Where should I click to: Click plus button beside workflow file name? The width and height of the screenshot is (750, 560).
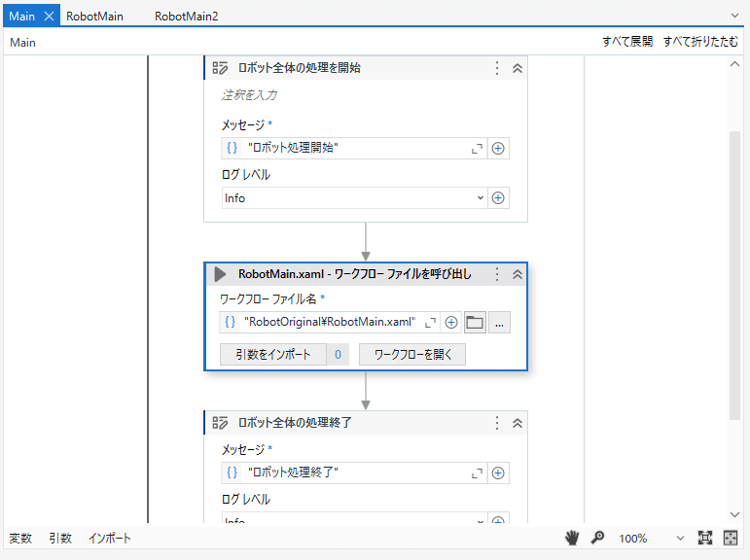coord(451,323)
